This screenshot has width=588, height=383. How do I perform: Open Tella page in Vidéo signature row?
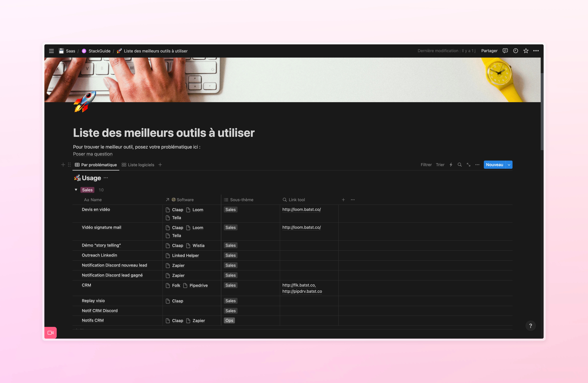[173, 236]
